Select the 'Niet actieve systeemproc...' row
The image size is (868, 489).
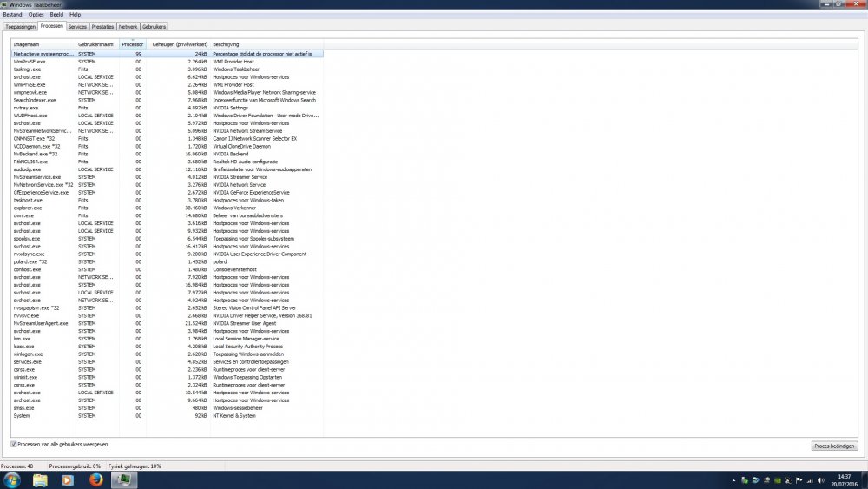click(168, 54)
